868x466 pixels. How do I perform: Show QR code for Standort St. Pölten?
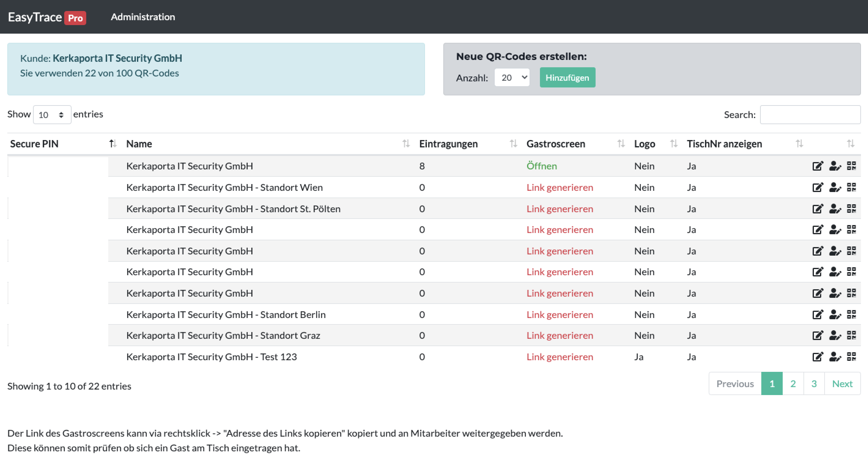click(851, 209)
